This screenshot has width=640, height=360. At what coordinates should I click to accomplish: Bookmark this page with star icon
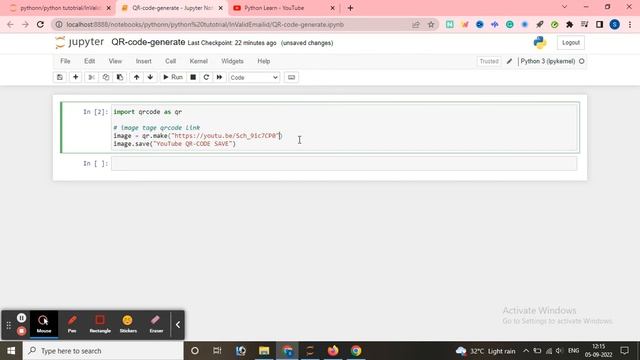tap(431, 24)
